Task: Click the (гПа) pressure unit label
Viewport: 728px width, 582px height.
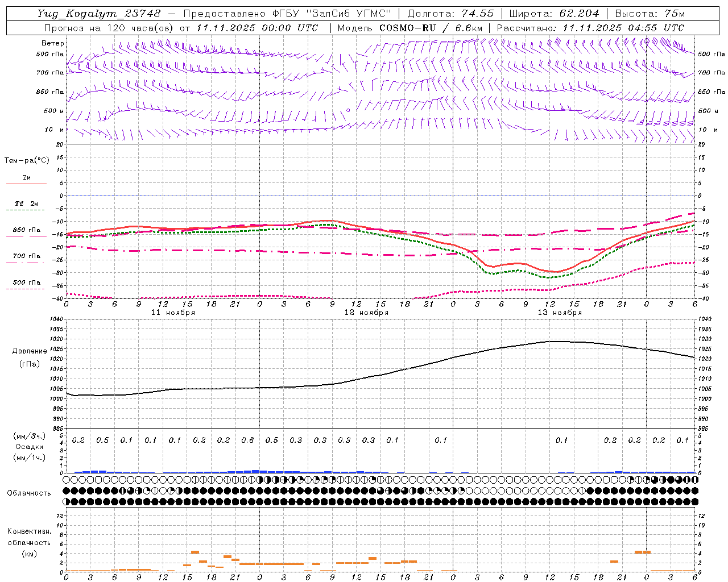Action: 30,364
